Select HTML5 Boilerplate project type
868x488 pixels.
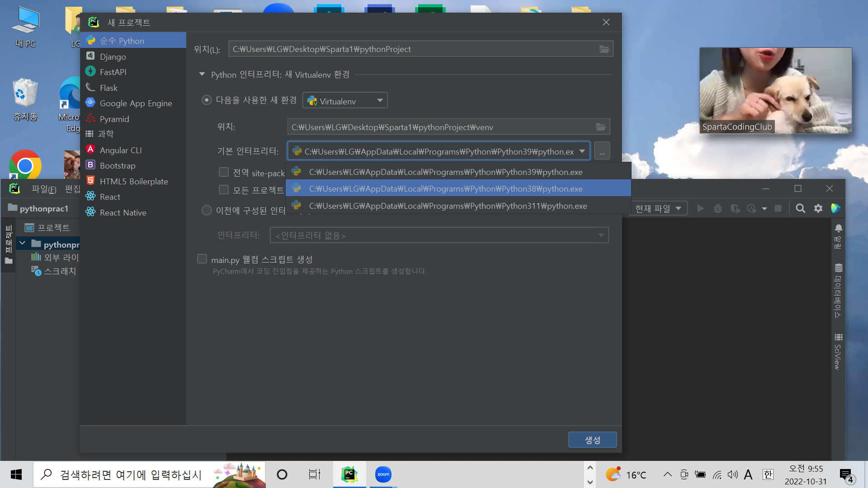(x=133, y=181)
